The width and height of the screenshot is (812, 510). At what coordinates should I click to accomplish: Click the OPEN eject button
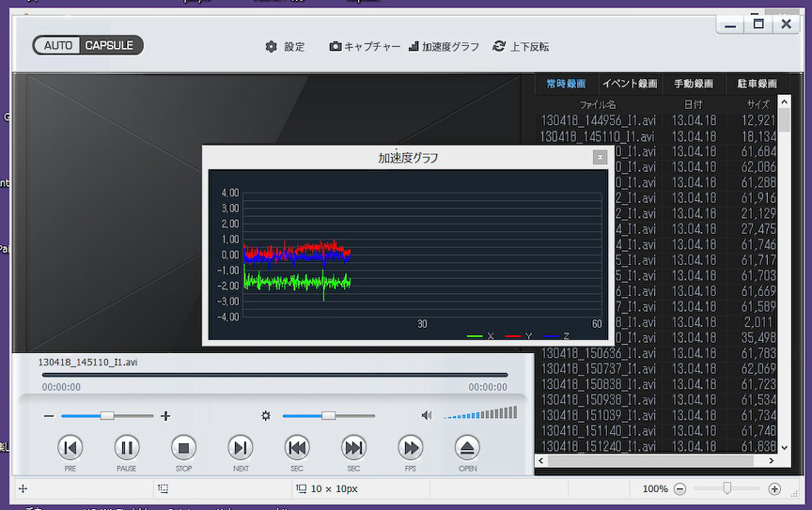coord(467,447)
